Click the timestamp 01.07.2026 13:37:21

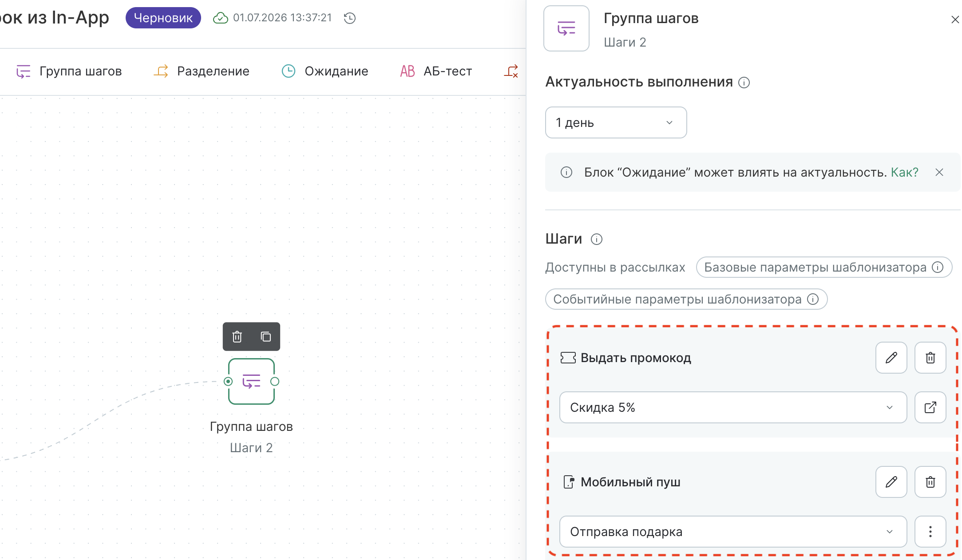tap(282, 18)
